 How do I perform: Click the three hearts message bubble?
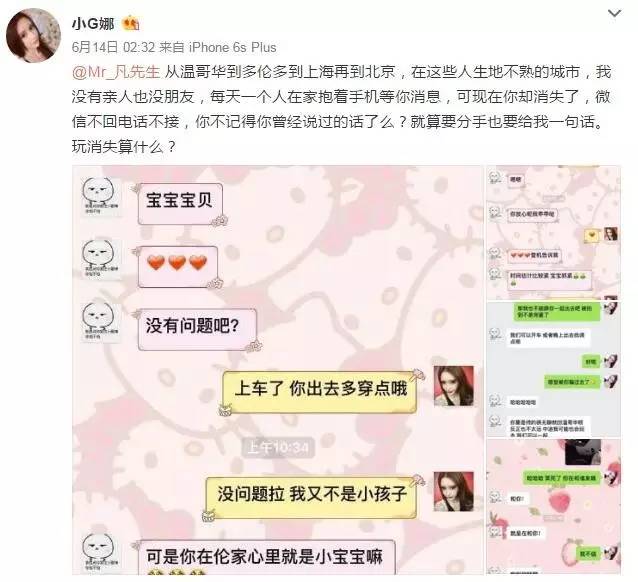point(178,267)
